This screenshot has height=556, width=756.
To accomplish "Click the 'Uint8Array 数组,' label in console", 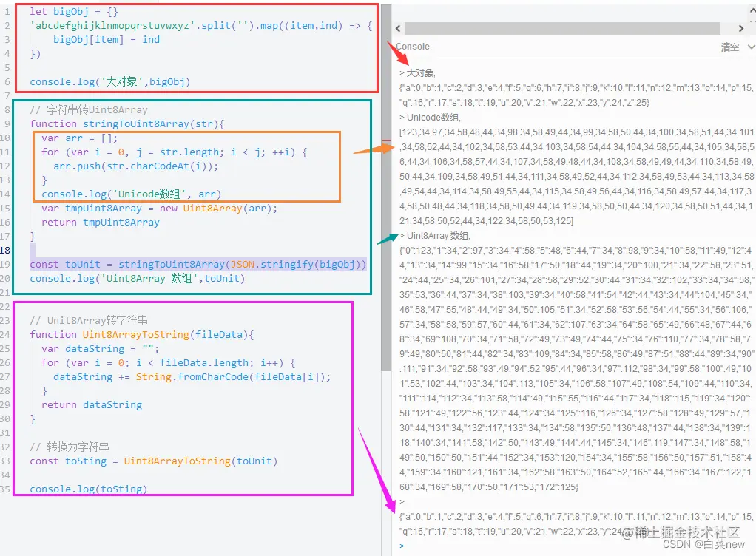I will (x=438, y=236).
